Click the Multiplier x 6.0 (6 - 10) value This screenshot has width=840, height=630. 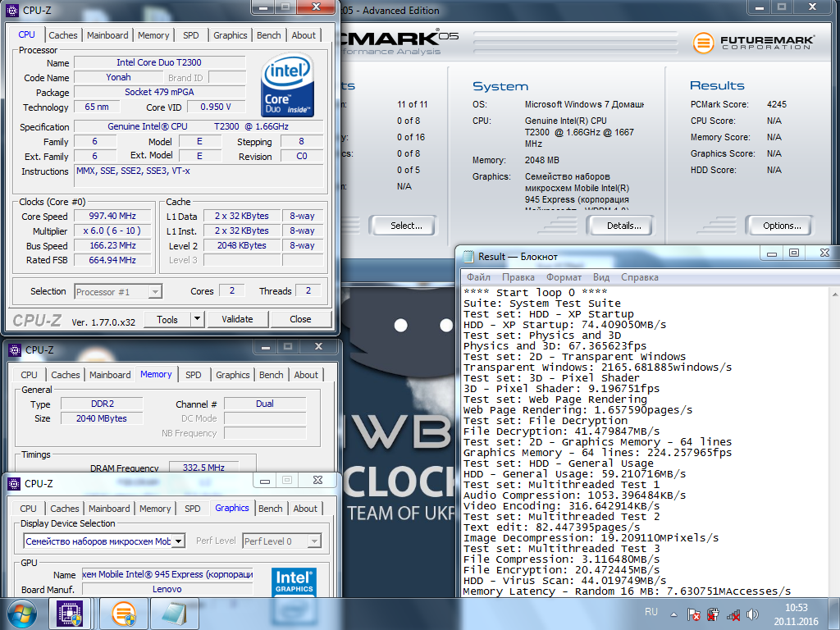tap(112, 231)
